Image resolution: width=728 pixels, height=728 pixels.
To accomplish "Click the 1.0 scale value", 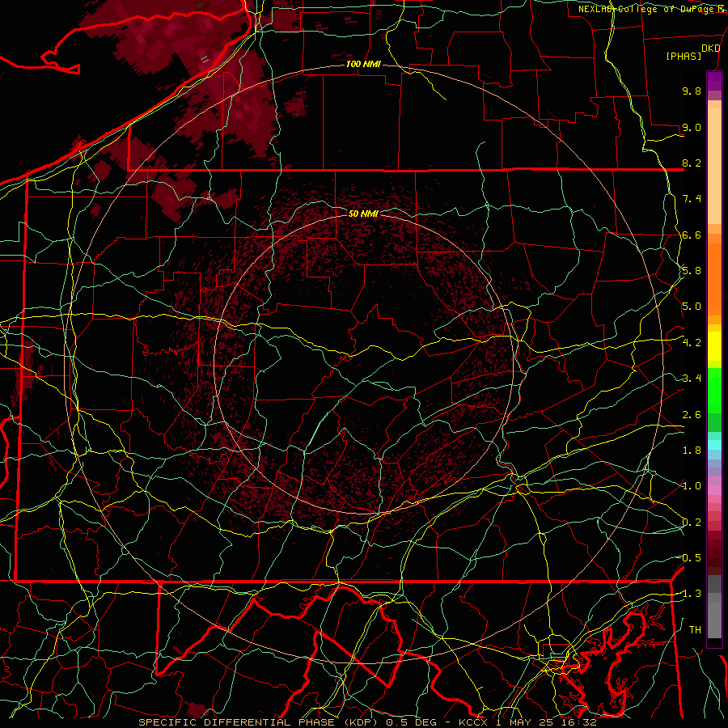I will point(692,486).
